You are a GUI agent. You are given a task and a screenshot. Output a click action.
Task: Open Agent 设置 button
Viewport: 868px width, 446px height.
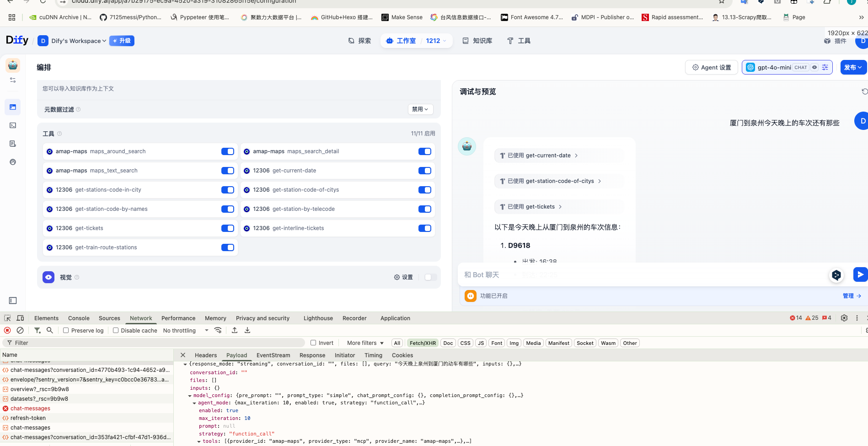tap(712, 67)
